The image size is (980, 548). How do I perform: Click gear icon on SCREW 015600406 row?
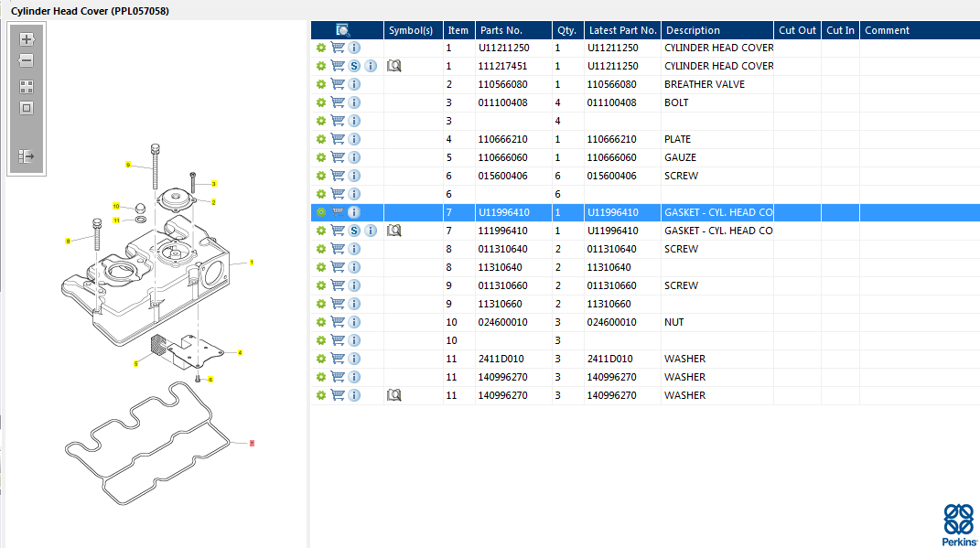(x=321, y=176)
